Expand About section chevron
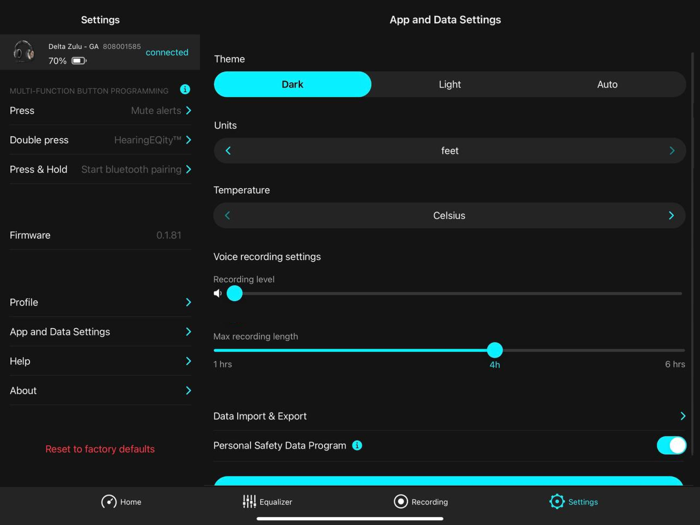Viewport: 700px width, 525px height. pyautogui.click(x=188, y=391)
